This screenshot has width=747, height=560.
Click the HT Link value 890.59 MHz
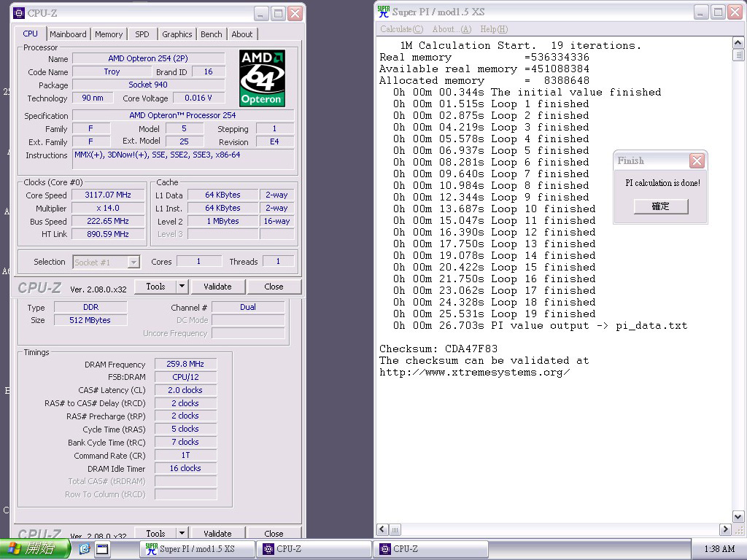pyautogui.click(x=108, y=234)
